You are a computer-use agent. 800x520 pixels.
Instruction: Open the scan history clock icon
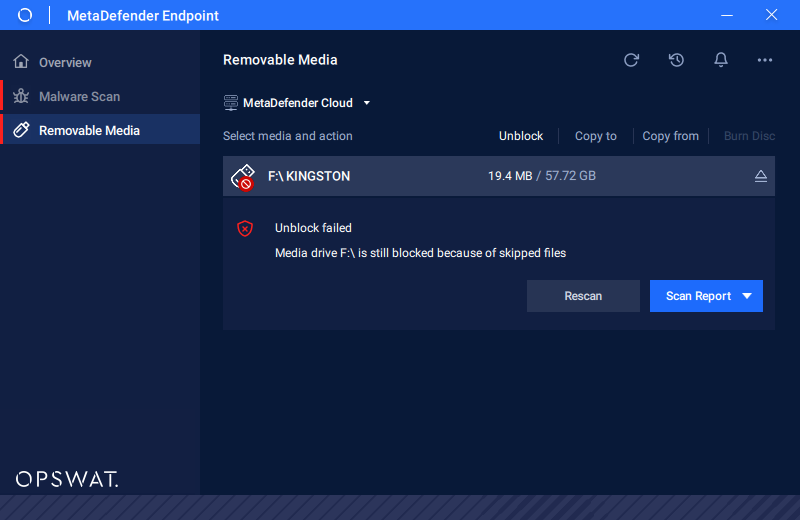[676, 60]
